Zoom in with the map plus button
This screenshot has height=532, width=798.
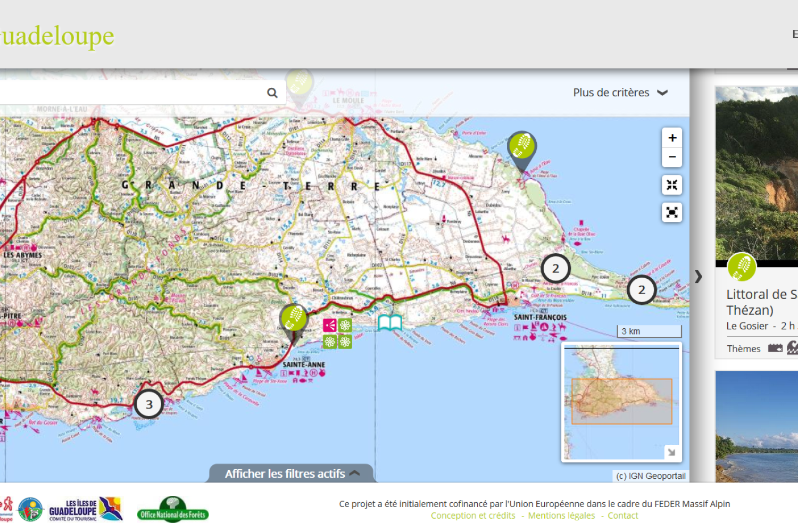(672, 138)
